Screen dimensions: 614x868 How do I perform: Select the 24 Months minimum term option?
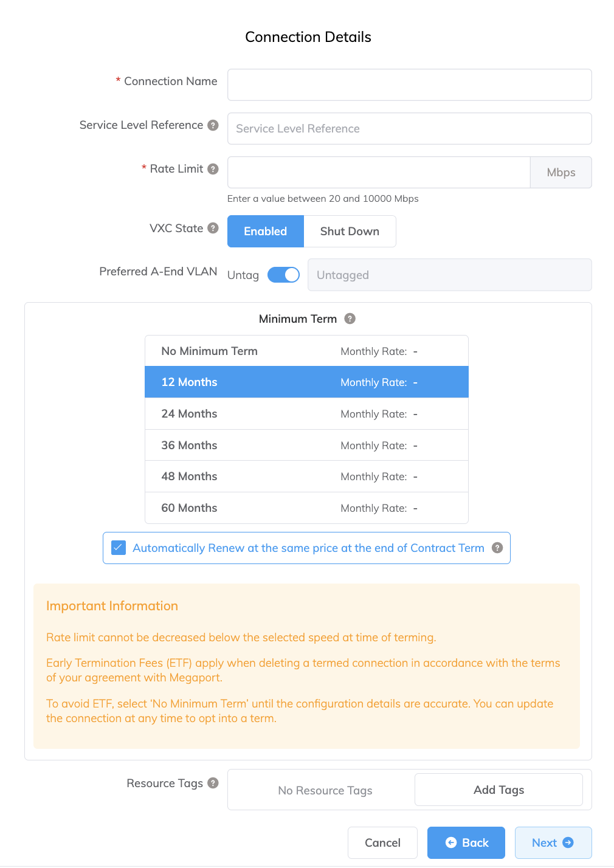pyautogui.click(x=306, y=413)
